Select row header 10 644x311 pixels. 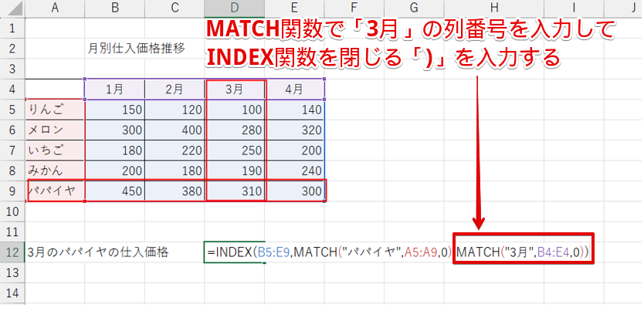point(12,211)
